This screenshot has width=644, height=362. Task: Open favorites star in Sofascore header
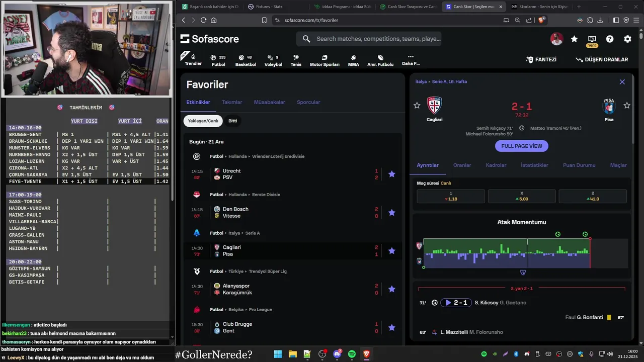coord(574,39)
